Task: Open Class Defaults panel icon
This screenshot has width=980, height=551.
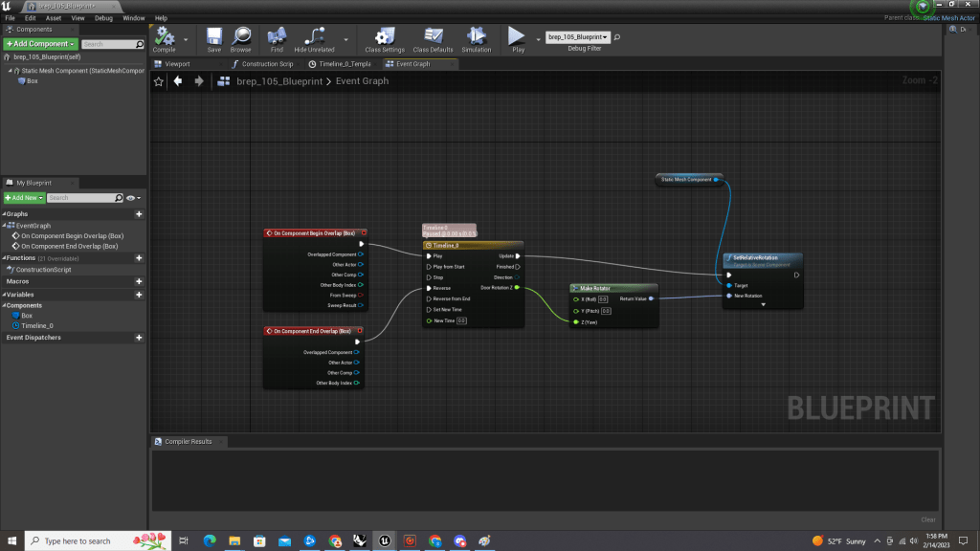Action: tap(433, 38)
